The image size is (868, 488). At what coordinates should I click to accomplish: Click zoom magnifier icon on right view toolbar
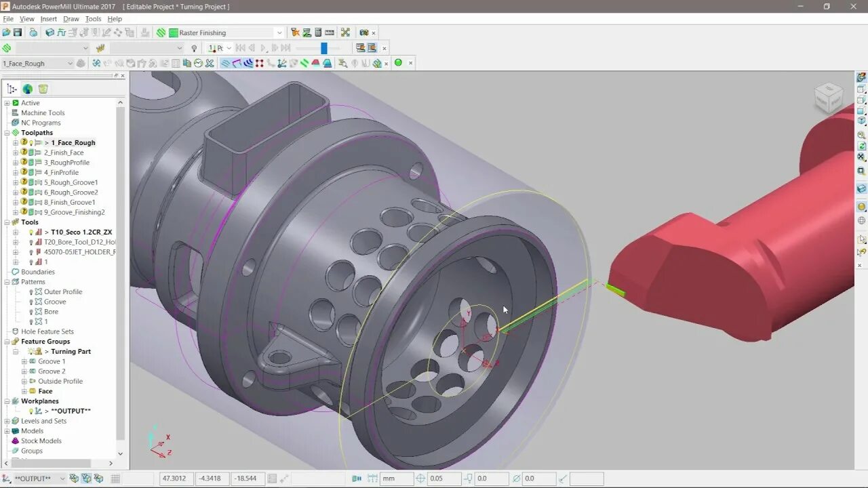click(861, 135)
